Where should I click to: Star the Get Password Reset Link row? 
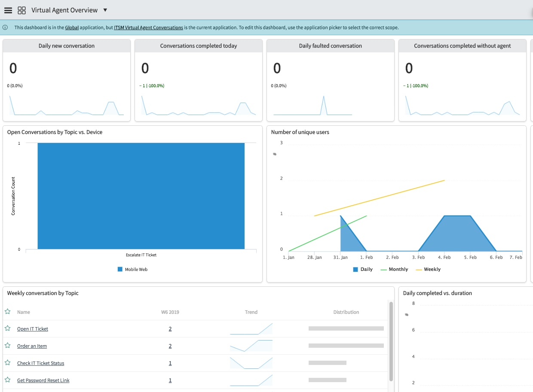pos(7,380)
